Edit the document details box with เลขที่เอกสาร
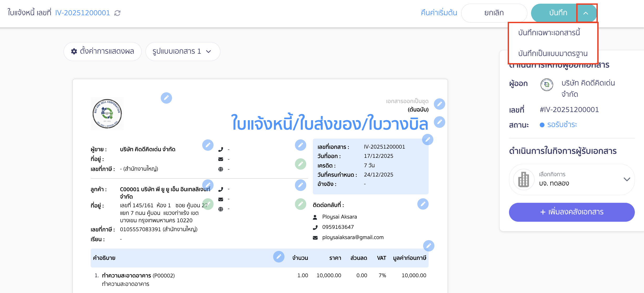 (428, 140)
